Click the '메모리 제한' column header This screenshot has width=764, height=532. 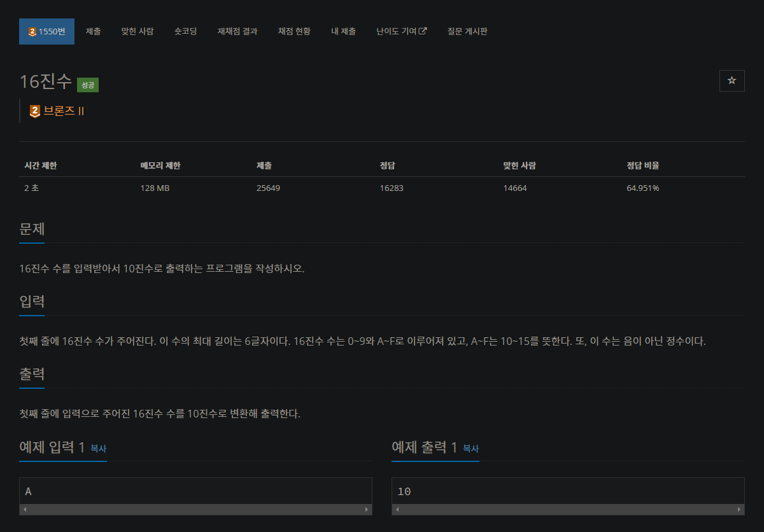pos(160,165)
